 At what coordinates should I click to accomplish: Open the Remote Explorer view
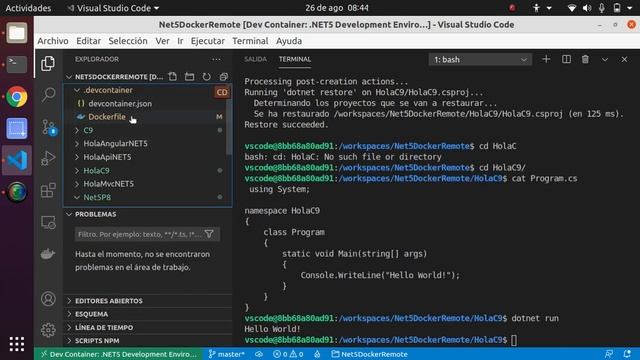pyautogui.click(x=48, y=222)
